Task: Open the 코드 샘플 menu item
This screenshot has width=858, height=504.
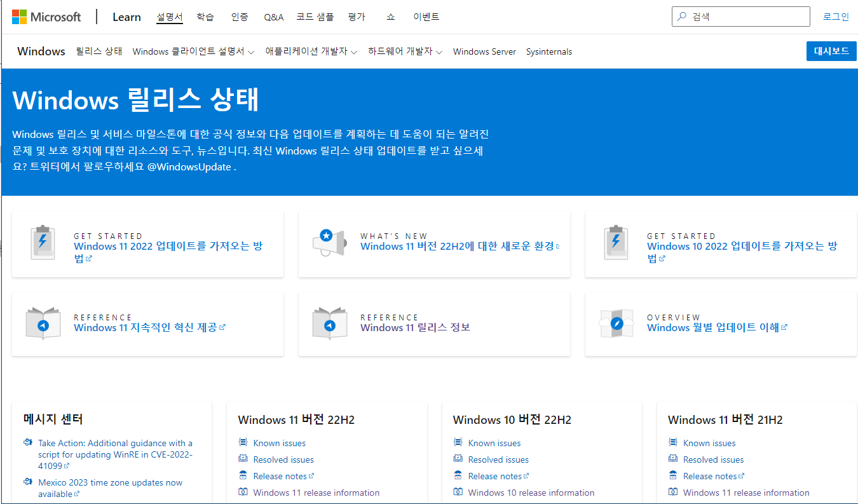Action: pyautogui.click(x=315, y=17)
